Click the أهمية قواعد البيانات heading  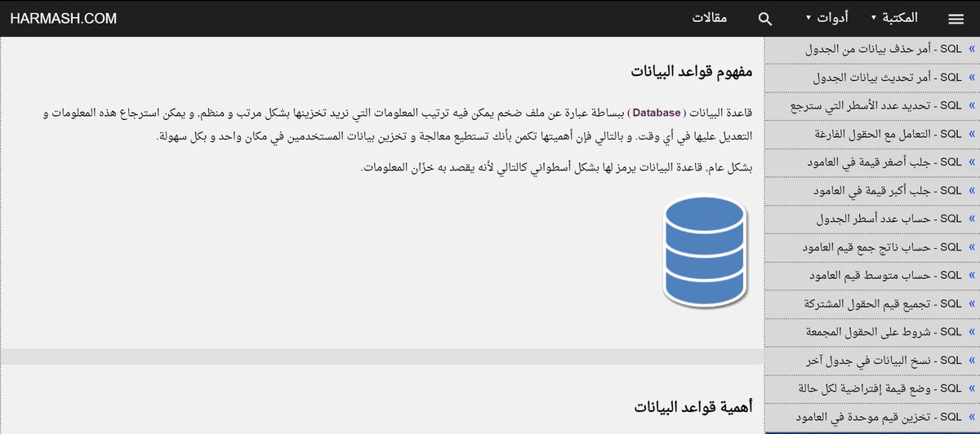pos(693,405)
